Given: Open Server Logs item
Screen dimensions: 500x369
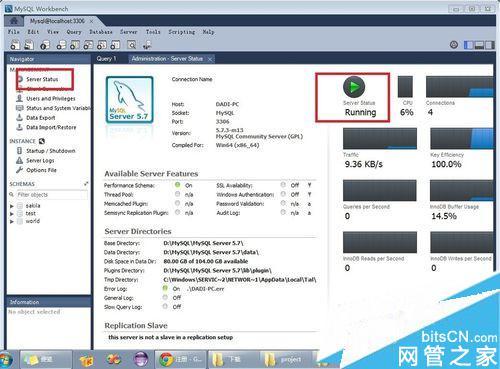Looking at the screenshot, I should pyautogui.click(x=40, y=161).
